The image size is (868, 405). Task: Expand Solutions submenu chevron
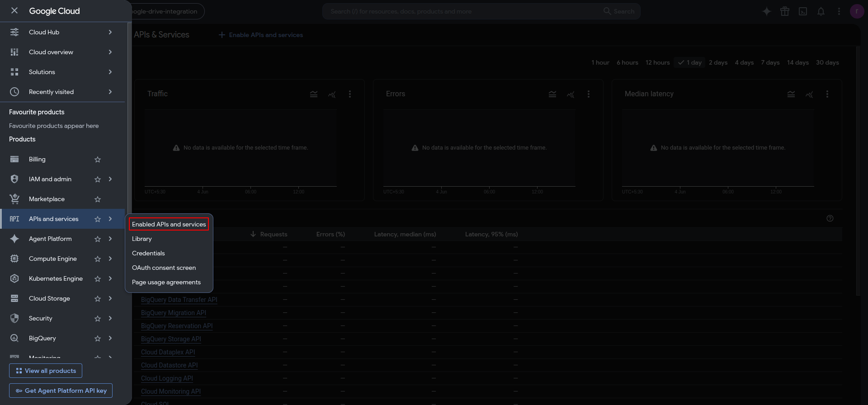pyautogui.click(x=110, y=72)
